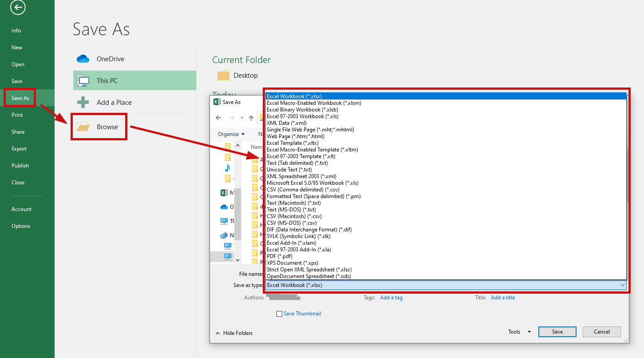This screenshot has height=358, width=644.
Task: Choose Excel Template (*.xltx)
Action: [x=446, y=143]
